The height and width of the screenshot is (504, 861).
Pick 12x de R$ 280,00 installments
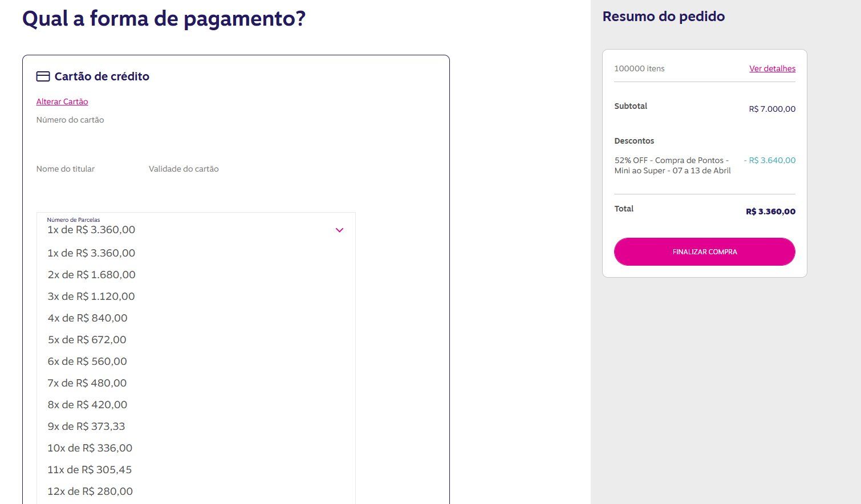click(x=196, y=491)
